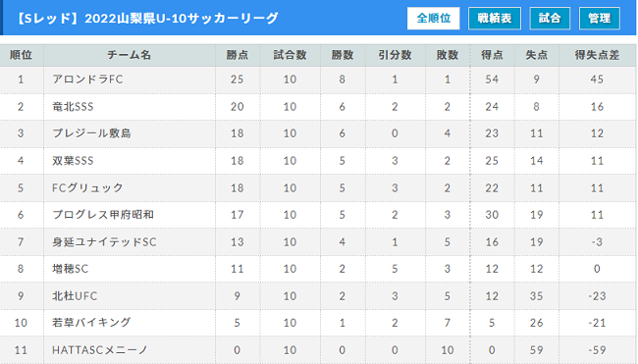Viewport: 638px width, 364px height.
Task: Click the 得失点差 column header
Action: click(x=597, y=55)
